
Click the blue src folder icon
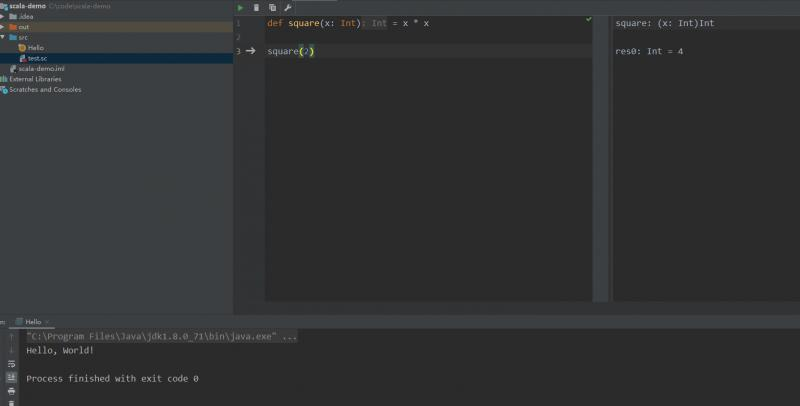[13, 38]
